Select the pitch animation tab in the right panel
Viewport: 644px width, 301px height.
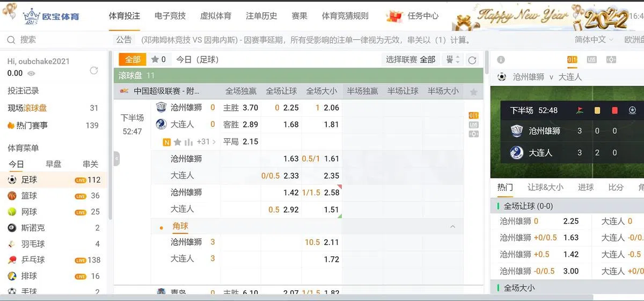(x=611, y=60)
